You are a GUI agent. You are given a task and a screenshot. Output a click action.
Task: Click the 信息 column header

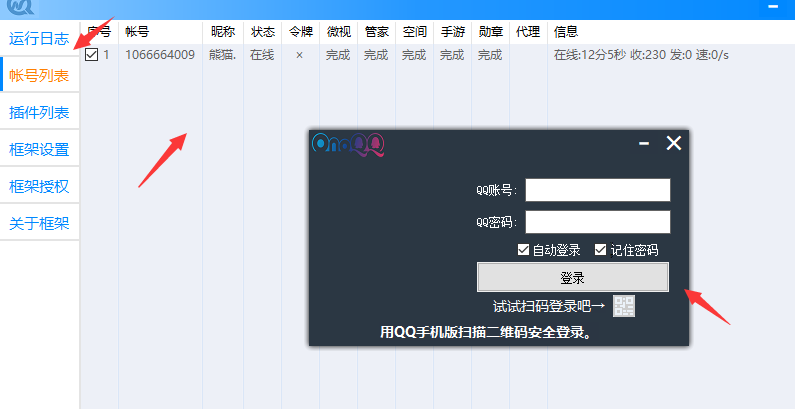point(566,32)
